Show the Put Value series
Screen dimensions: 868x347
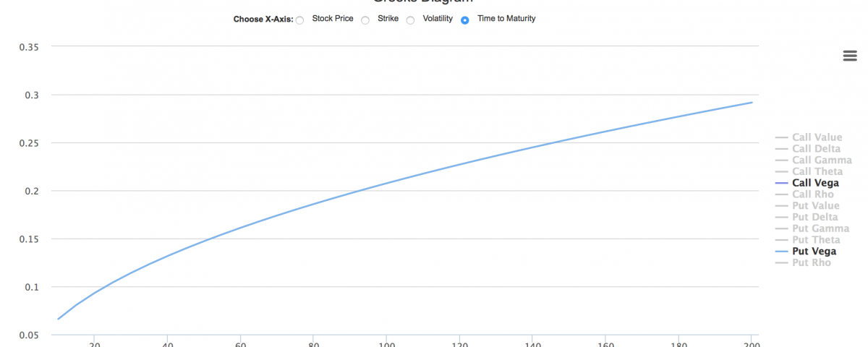point(816,206)
